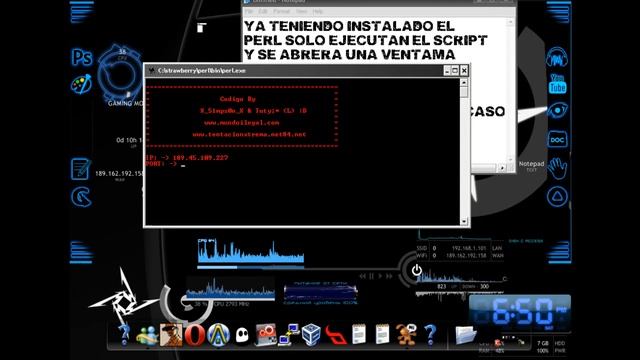Screen dimensions: 640x360
Task: Open the DOC icon on right sidebar
Action: point(557,140)
